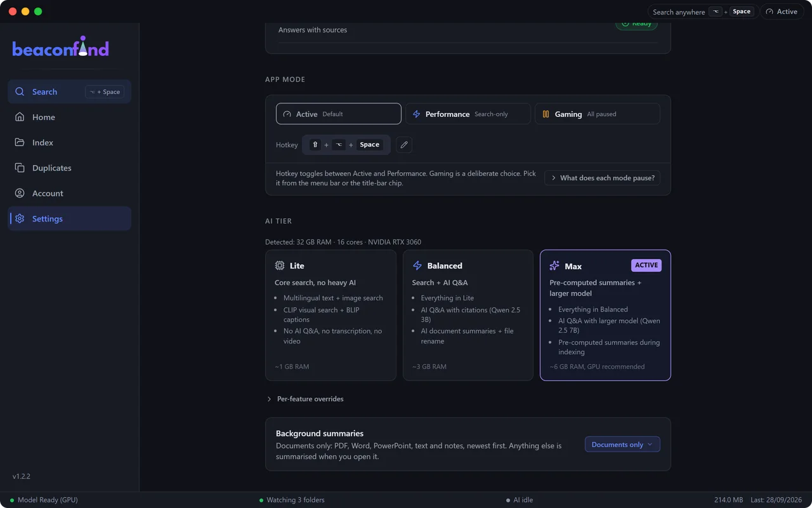This screenshot has width=812, height=508.
Task: Click the Index folder icon
Action: tap(20, 142)
